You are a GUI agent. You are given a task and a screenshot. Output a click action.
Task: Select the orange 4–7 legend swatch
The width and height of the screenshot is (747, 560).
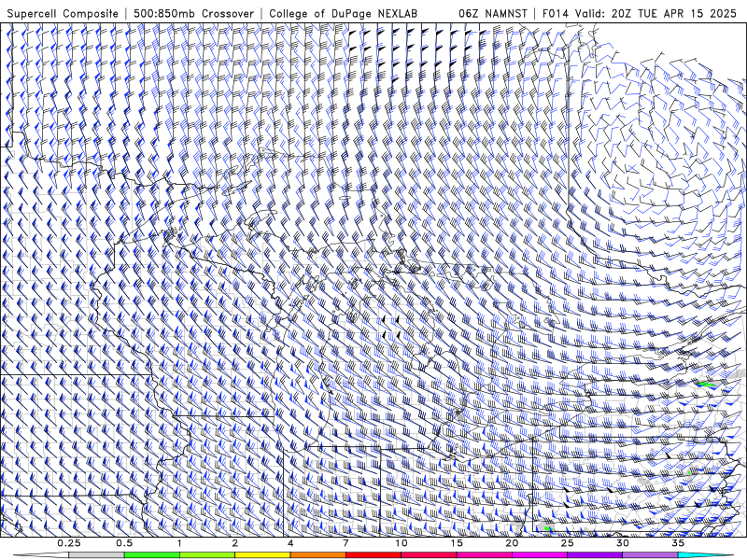pyautogui.click(x=317, y=555)
